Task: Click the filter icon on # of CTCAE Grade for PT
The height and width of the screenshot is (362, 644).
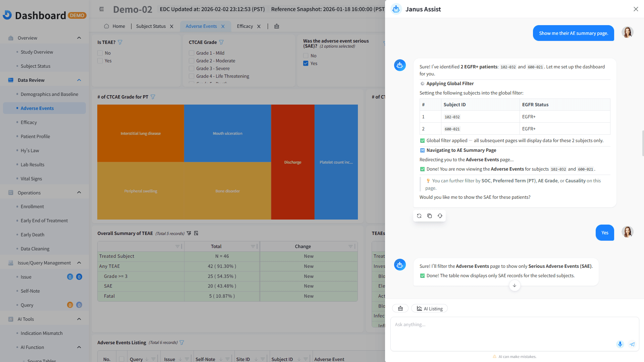Action: (x=153, y=97)
